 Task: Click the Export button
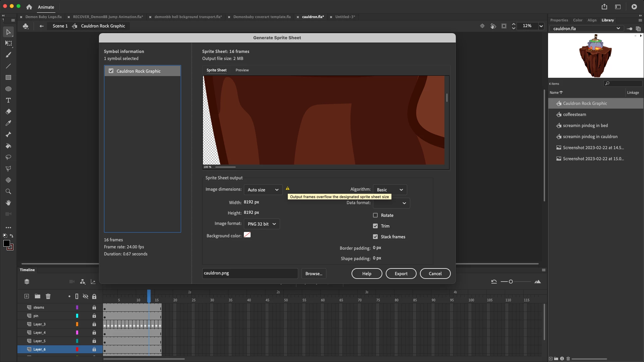coord(401,274)
